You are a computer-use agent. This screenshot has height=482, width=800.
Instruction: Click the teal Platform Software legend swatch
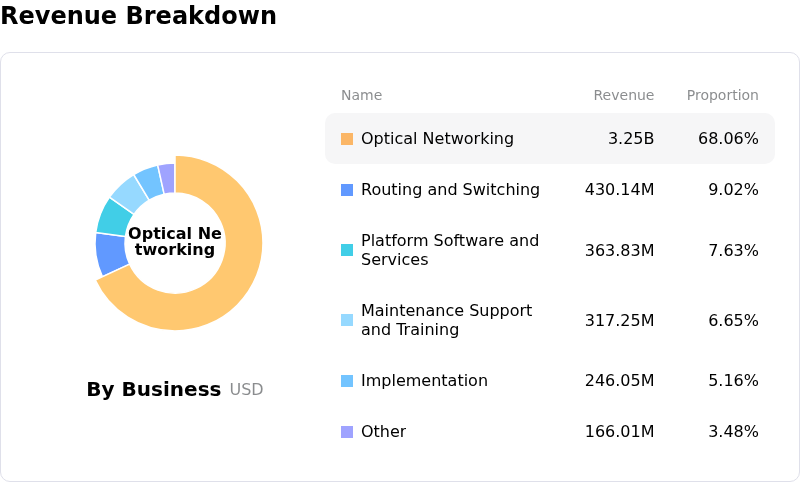347,250
